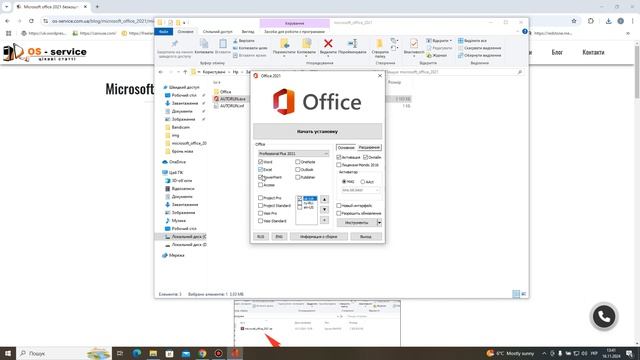Enable the Outlook checkbox

tap(298, 169)
